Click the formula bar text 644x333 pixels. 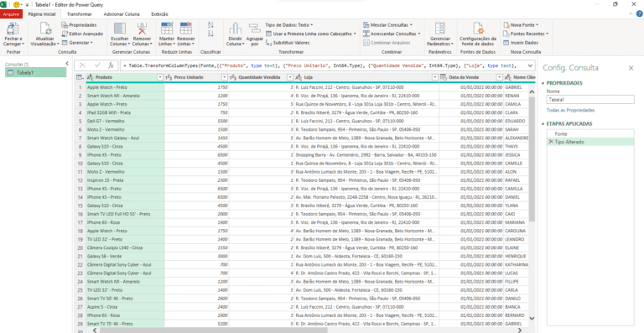(320, 65)
